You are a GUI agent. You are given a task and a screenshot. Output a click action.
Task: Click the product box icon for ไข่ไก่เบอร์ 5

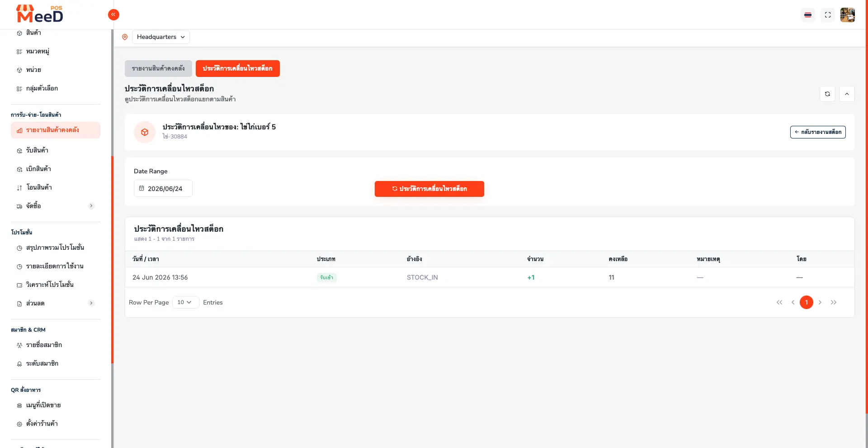pyautogui.click(x=145, y=132)
